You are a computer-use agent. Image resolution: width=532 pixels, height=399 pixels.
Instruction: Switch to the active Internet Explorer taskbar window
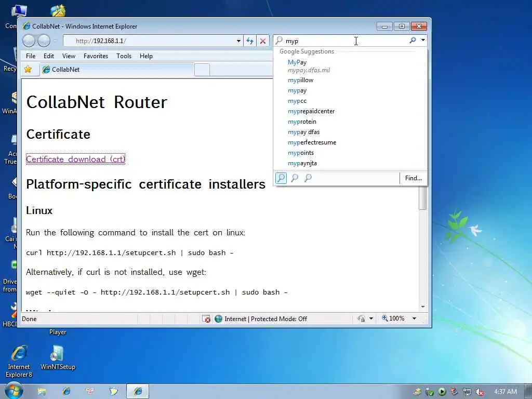(138, 391)
